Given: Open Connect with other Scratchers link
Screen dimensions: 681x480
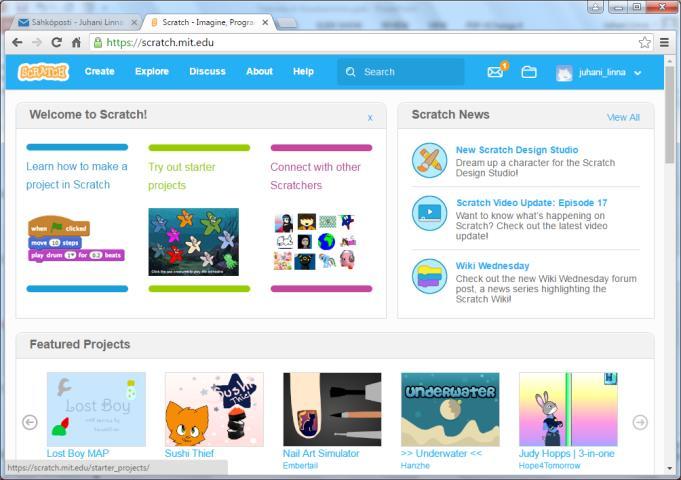Looking at the screenshot, I should [315, 176].
